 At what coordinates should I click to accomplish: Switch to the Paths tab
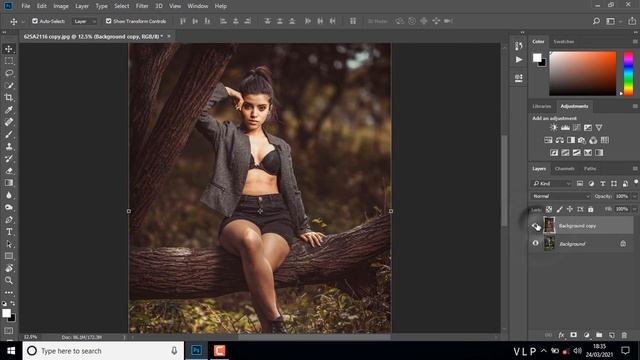pos(590,169)
